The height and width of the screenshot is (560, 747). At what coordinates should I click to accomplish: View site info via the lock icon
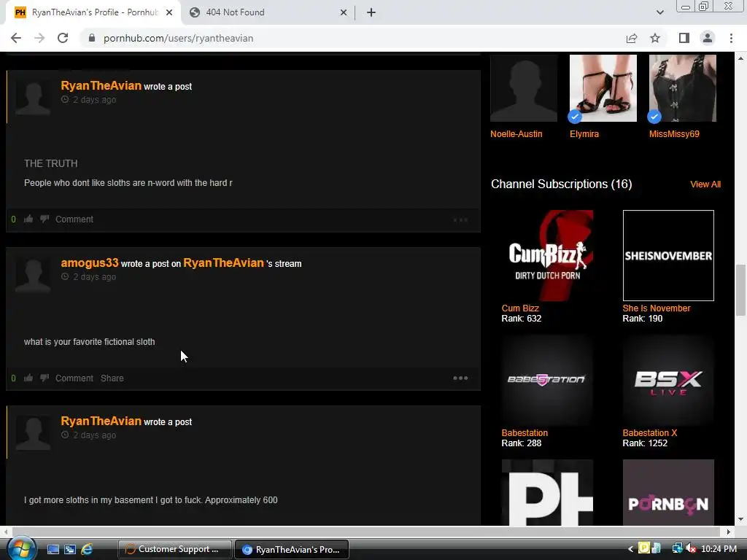pos(92,38)
